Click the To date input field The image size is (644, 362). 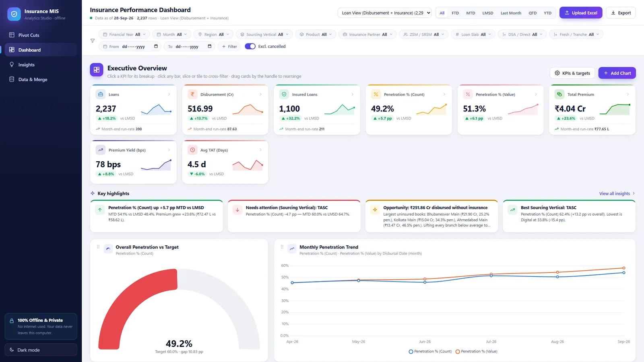point(190,47)
